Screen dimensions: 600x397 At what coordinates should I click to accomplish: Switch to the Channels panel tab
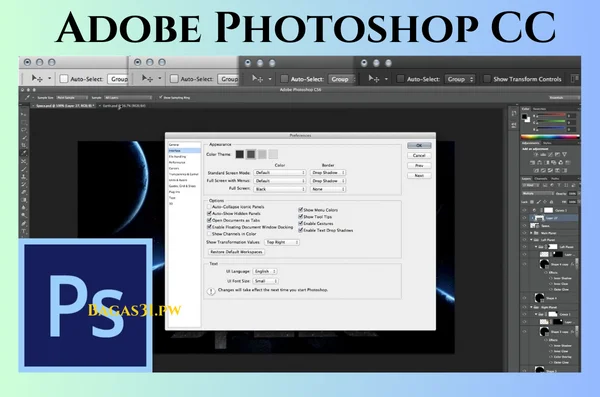[541, 178]
